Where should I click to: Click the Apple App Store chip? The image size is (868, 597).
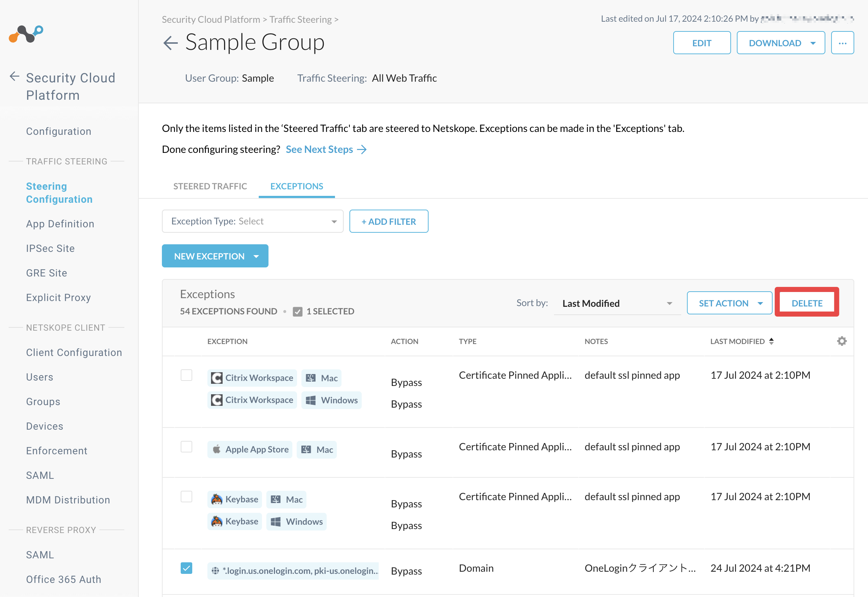coord(250,449)
